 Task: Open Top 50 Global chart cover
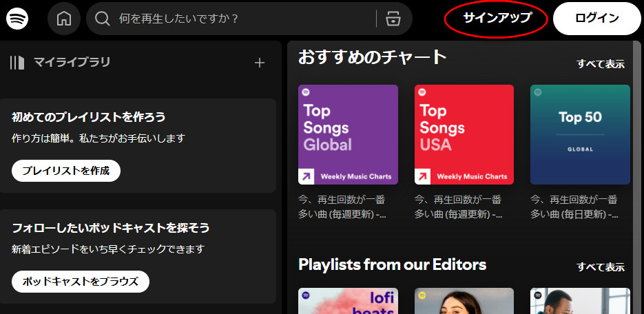[x=580, y=135]
